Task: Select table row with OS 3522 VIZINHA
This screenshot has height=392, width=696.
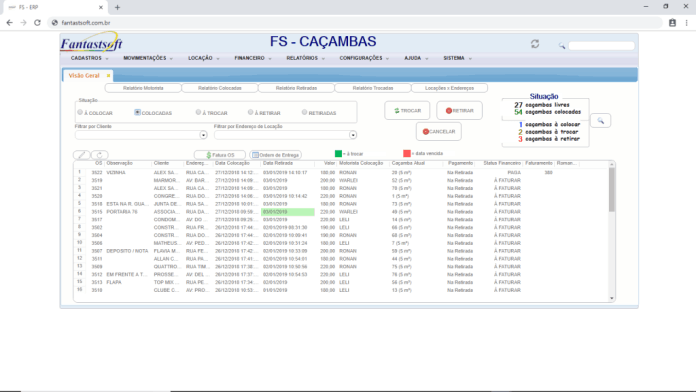Action: tap(341, 172)
